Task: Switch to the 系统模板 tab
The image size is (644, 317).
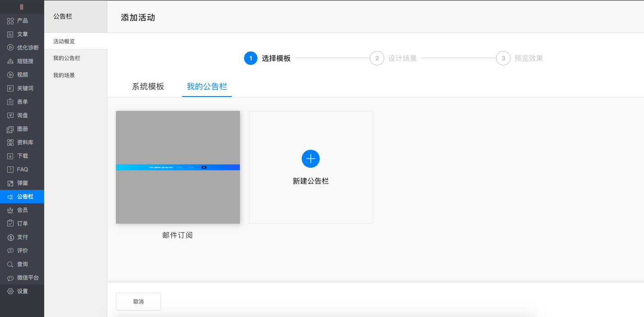Action: point(148,87)
